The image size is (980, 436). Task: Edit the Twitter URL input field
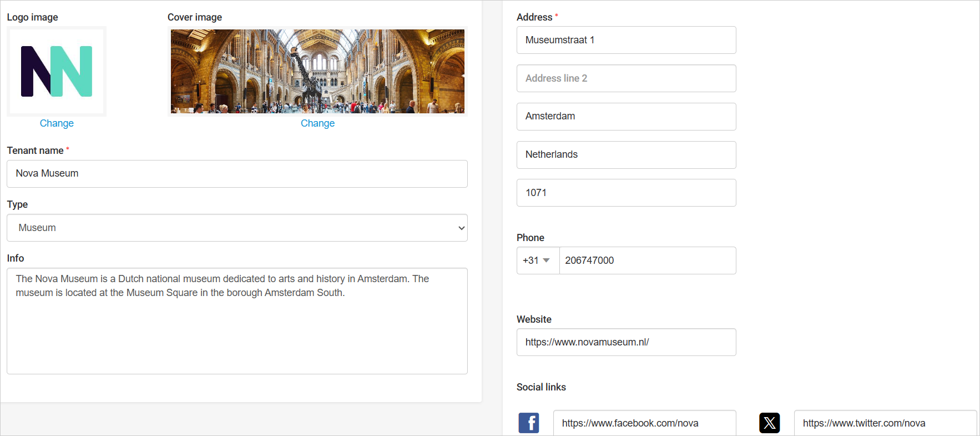885,423
